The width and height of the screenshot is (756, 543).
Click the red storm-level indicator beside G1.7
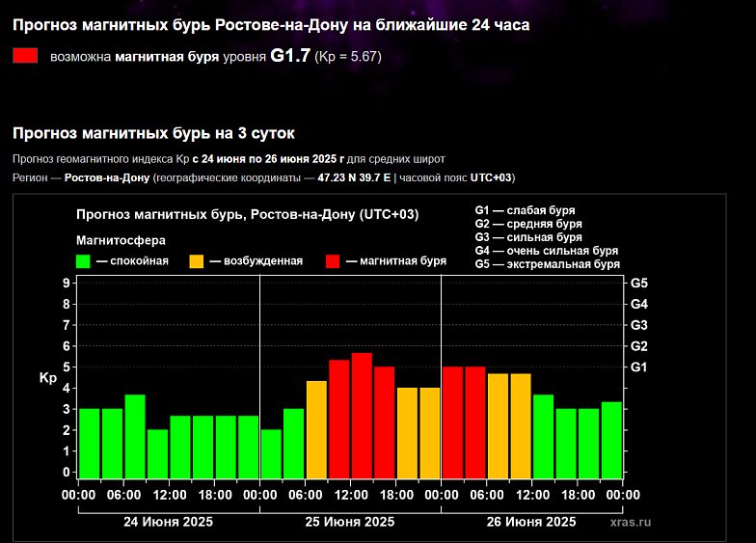(25, 56)
